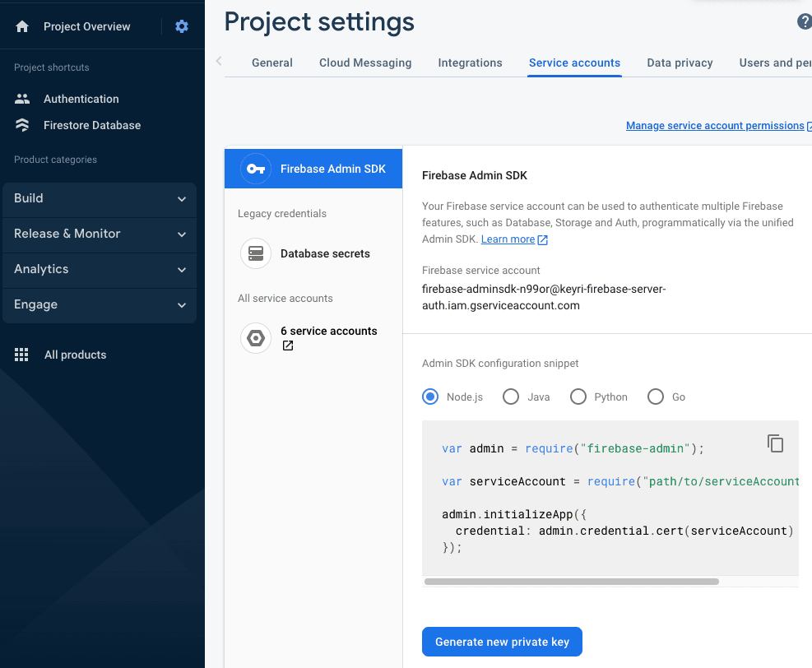Click the serviceAccount require code line

click(620, 481)
